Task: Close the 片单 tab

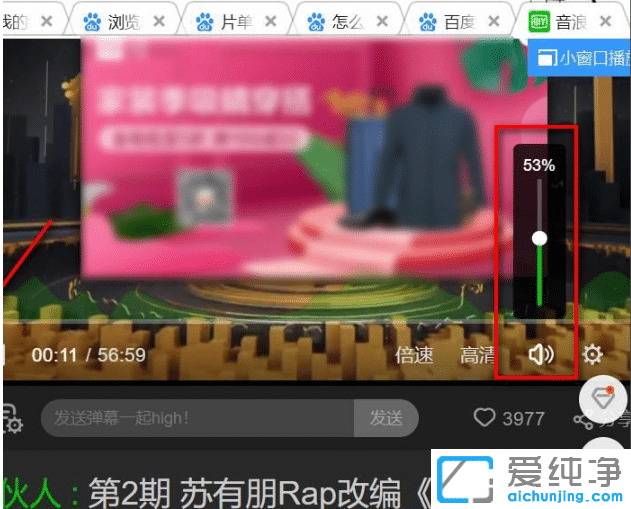Action: (271, 21)
